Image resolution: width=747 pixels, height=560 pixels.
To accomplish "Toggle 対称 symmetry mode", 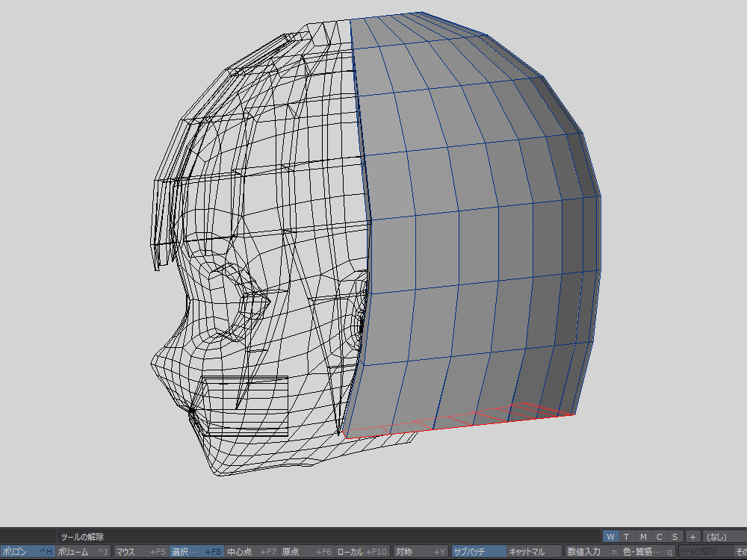I will pyautogui.click(x=421, y=552).
